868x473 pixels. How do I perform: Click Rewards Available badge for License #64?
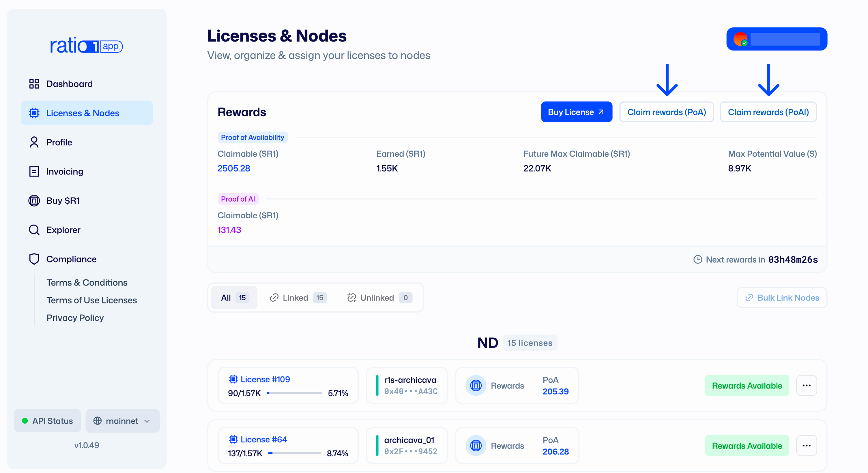(x=747, y=446)
